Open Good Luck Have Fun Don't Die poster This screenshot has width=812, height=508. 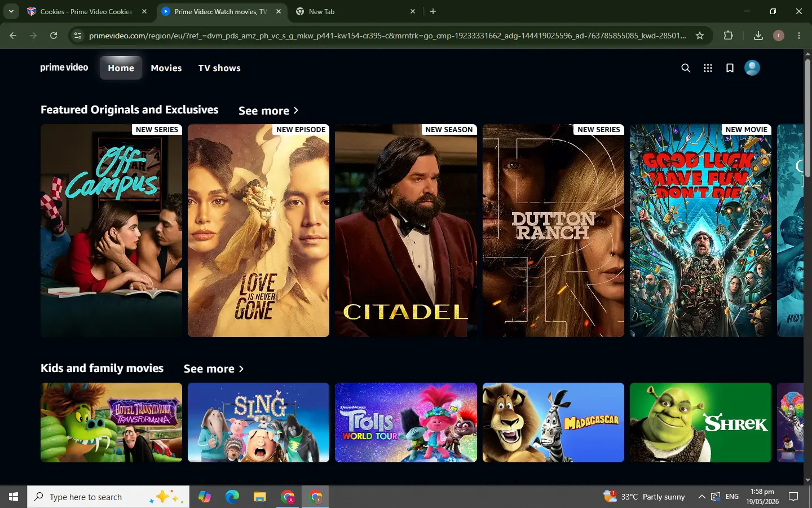(700, 230)
